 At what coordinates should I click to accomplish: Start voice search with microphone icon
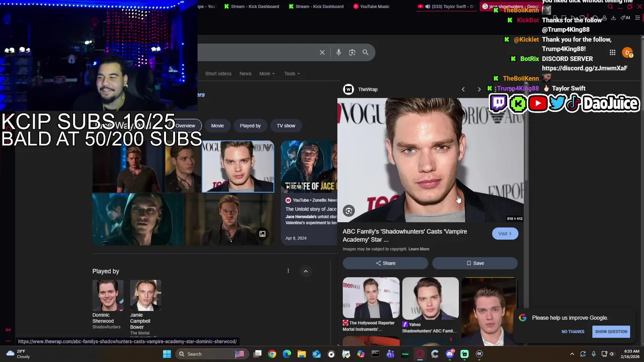pos(339,52)
